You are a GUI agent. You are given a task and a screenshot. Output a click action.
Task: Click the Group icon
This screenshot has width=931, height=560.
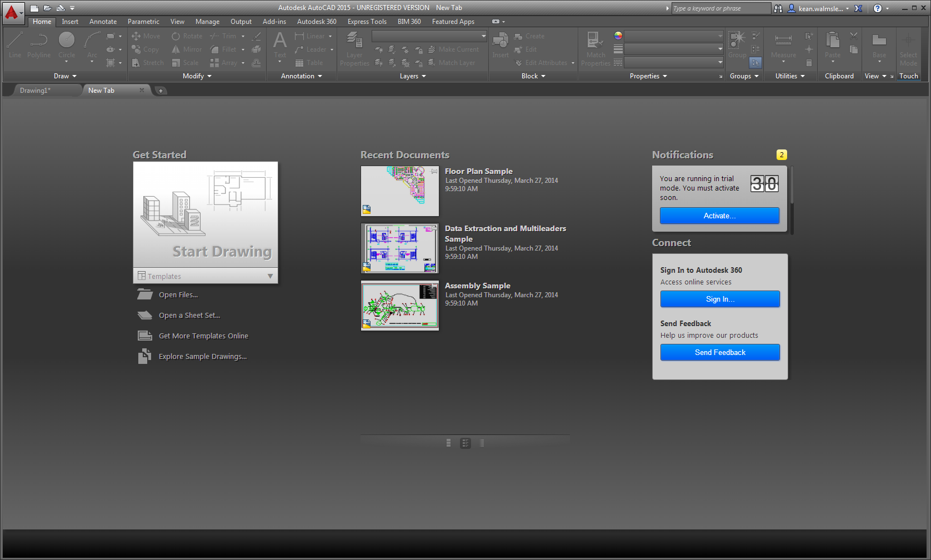pos(737,44)
